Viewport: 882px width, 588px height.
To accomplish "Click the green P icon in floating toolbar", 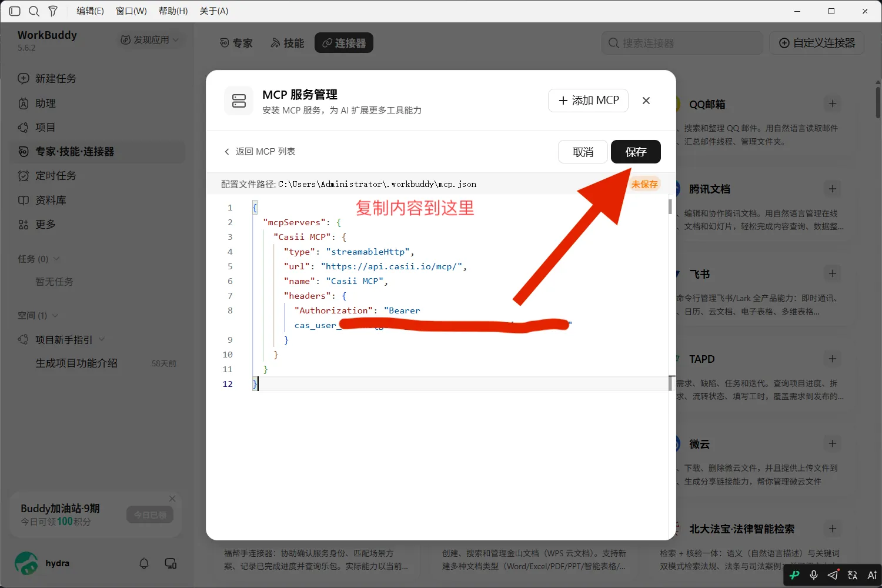I will tap(794, 575).
